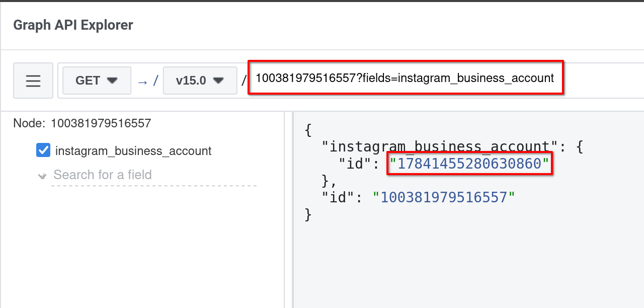Click the 17841455280630860 ID link in the response
Viewport: 644px width, 308px height.
coord(469,164)
